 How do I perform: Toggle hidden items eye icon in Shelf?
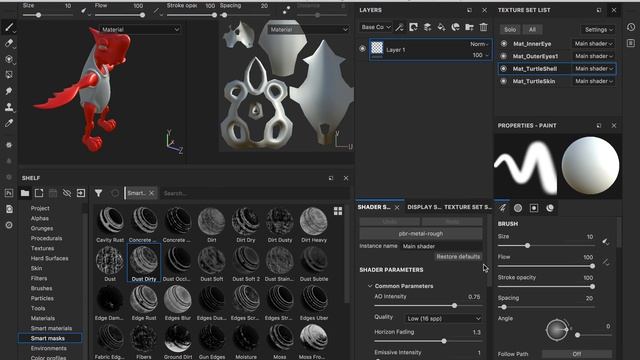tap(67, 193)
